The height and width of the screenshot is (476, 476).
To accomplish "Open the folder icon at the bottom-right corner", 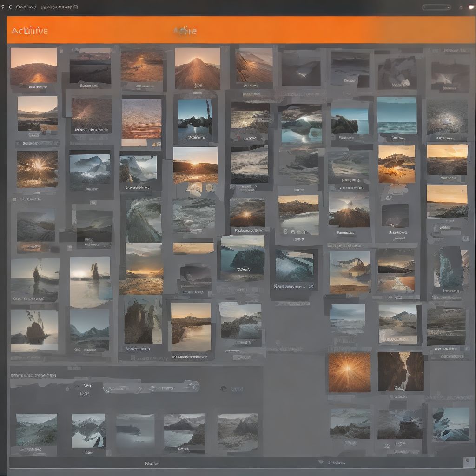I will click(x=468, y=462).
